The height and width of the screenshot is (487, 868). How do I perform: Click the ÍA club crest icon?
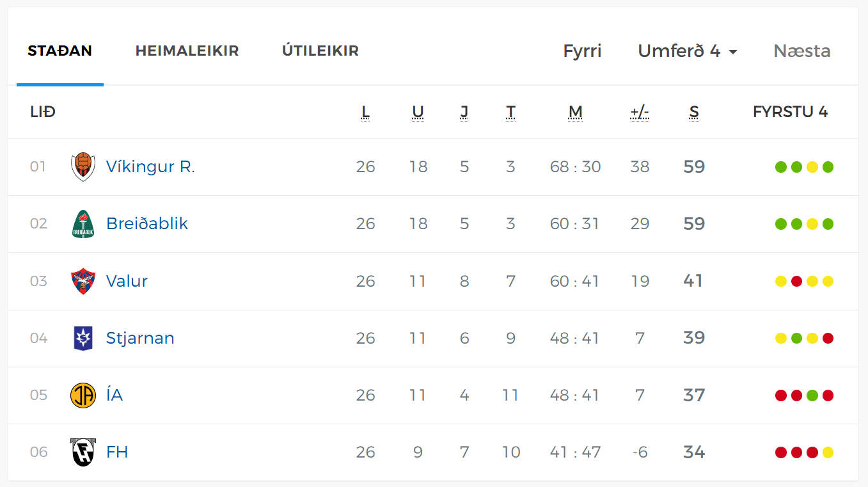tap(83, 395)
